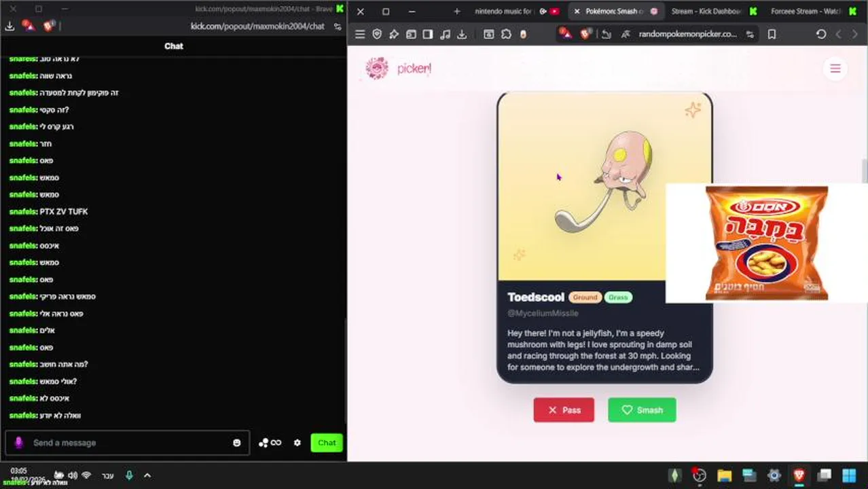
Task: Click the chat points infinity icon
Action: [x=270, y=443]
